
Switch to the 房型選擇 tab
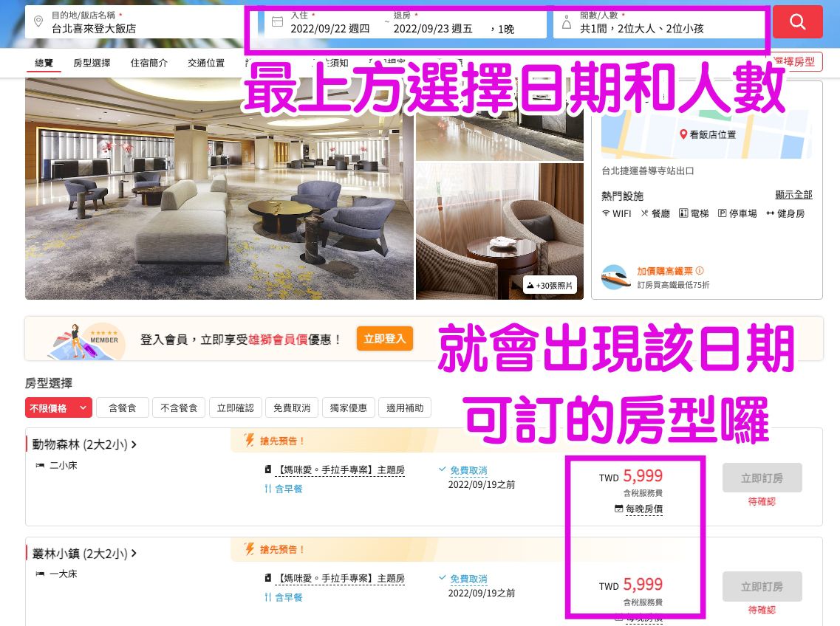tap(92, 63)
